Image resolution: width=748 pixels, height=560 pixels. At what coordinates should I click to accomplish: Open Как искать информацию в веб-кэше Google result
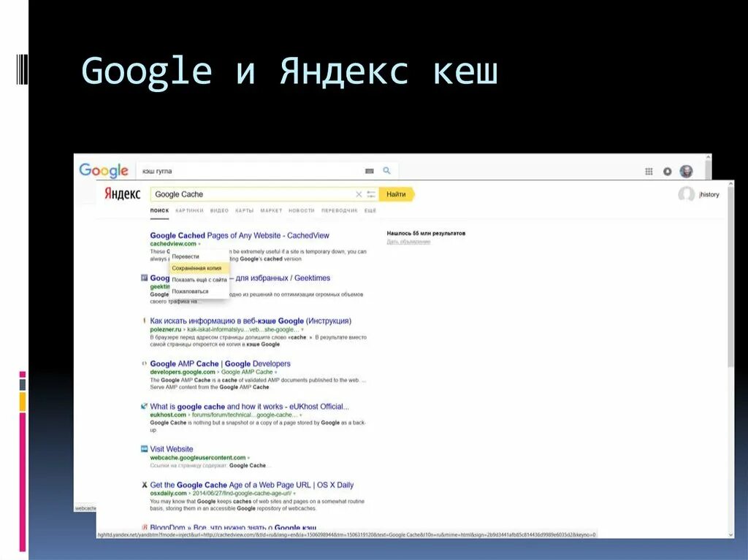[251, 321]
